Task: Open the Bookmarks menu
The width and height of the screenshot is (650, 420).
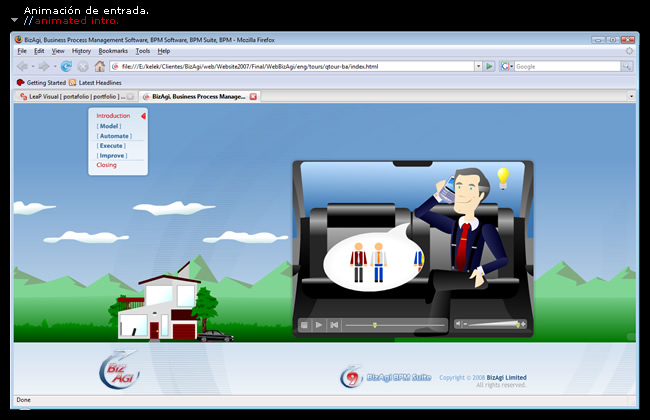Action: click(x=113, y=50)
